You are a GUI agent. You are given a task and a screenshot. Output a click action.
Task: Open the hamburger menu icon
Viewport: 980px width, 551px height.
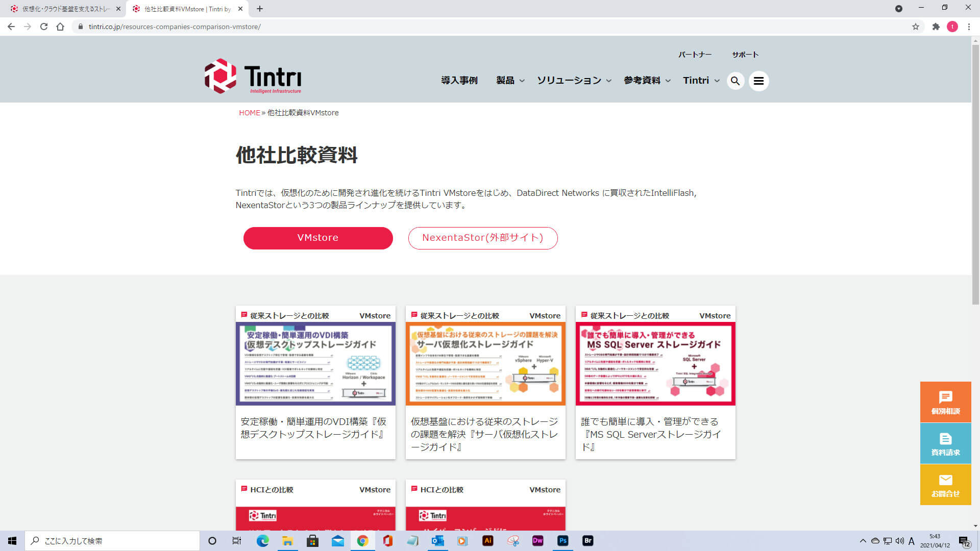tap(758, 81)
